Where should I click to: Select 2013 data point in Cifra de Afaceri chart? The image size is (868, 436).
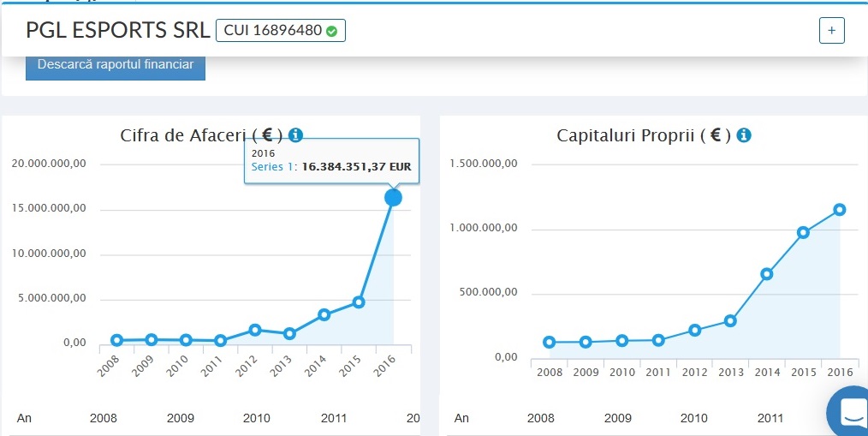point(289,333)
